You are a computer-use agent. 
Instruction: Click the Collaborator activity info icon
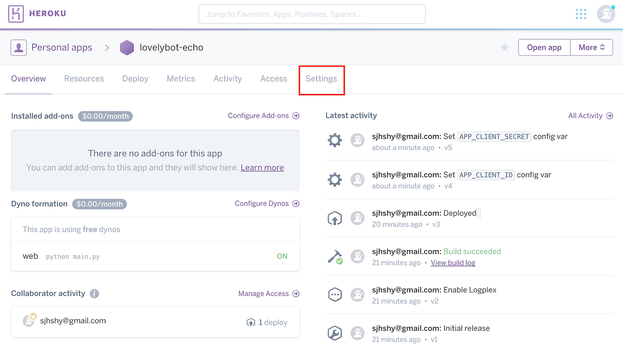94,293
